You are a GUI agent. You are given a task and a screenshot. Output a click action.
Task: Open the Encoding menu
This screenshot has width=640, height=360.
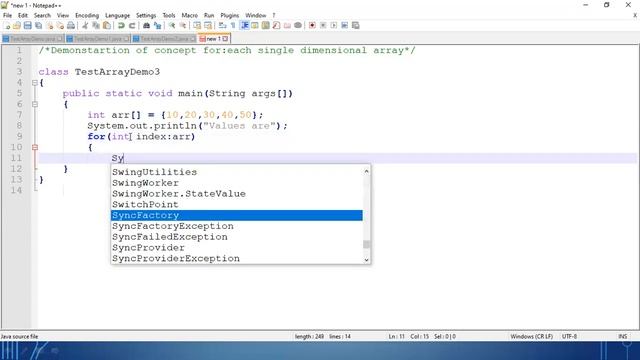(87, 16)
